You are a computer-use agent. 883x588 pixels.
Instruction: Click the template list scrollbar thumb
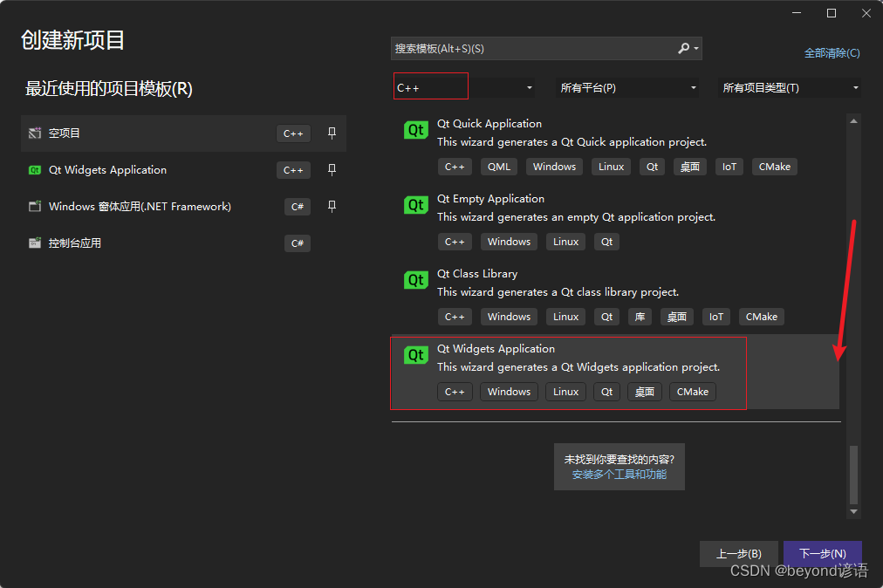[x=853, y=475]
